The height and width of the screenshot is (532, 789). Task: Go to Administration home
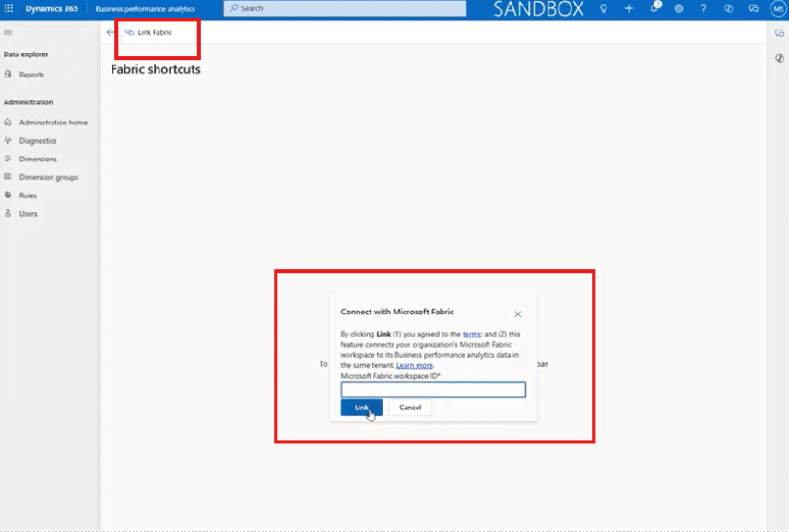[53, 123]
